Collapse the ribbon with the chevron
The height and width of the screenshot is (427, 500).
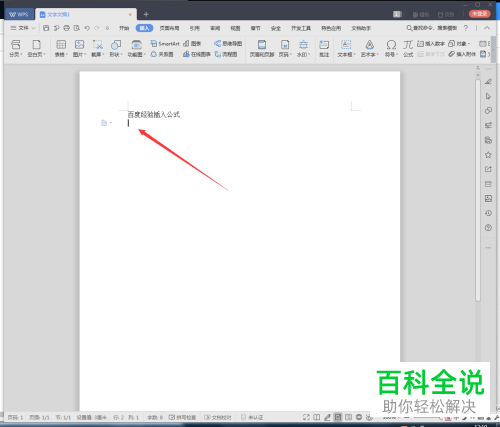(487, 28)
